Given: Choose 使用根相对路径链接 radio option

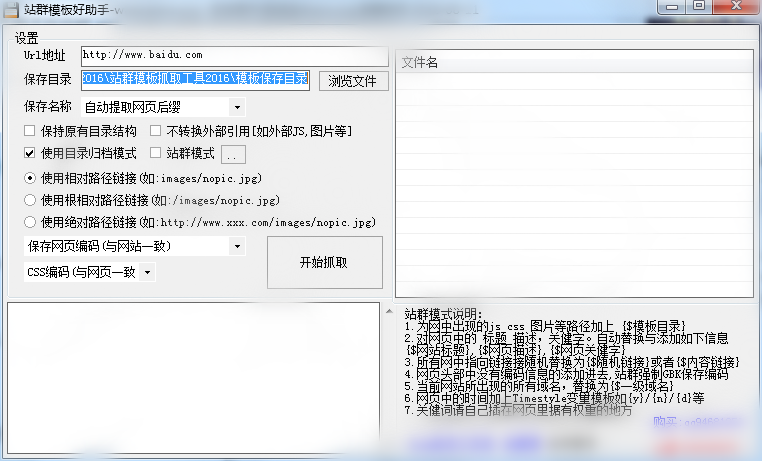Looking at the screenshot, I should pyautogui.click(x=30, y=200).
